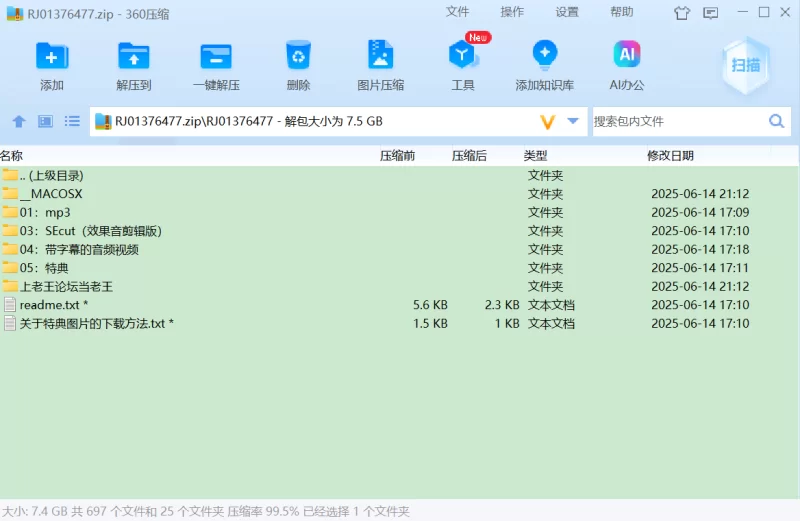
Task: Click the 一键解压 one-click extract icon
Action: click(216, 57)
